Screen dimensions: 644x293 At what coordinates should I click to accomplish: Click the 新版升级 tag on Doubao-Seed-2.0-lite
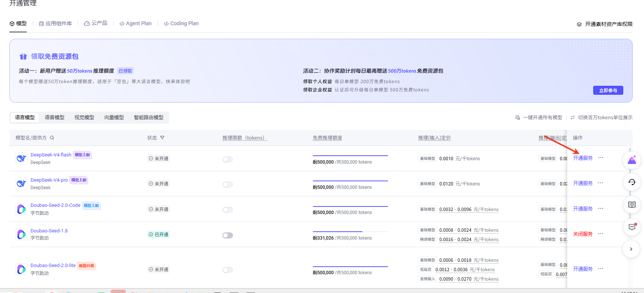(x=87, y=266)
